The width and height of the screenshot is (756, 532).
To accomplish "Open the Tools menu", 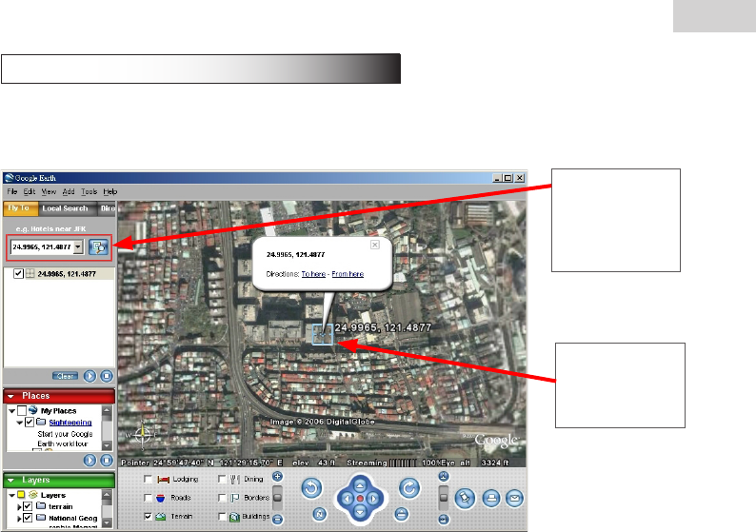I will click(x=90, y=191).
